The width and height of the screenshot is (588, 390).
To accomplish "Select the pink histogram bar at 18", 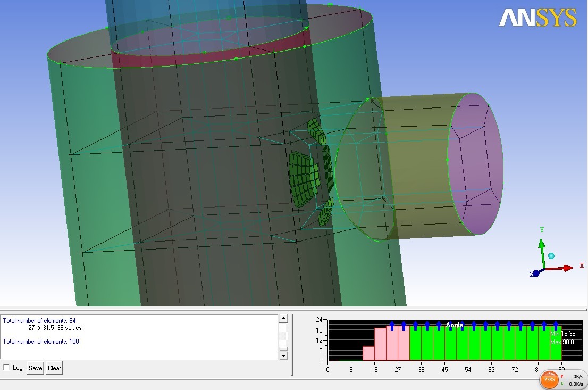I will (x=380, y=344).
